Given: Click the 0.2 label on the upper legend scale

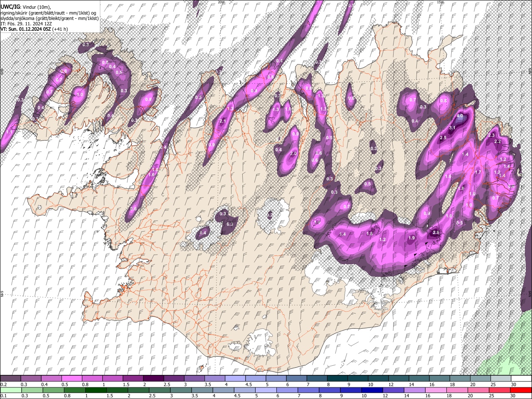Looking at the screenshot, I should (x=3, y=384).
